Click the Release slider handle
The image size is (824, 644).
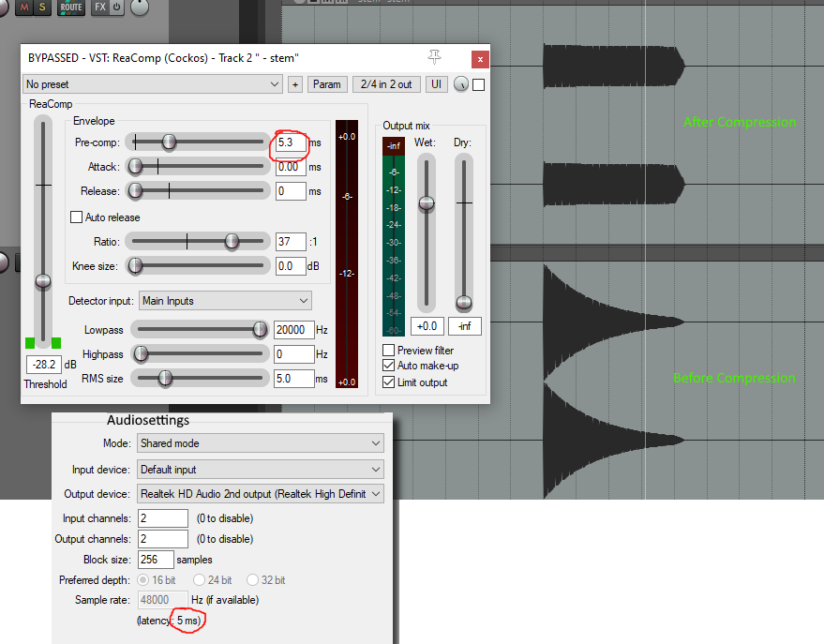click(x=136, y=190)
